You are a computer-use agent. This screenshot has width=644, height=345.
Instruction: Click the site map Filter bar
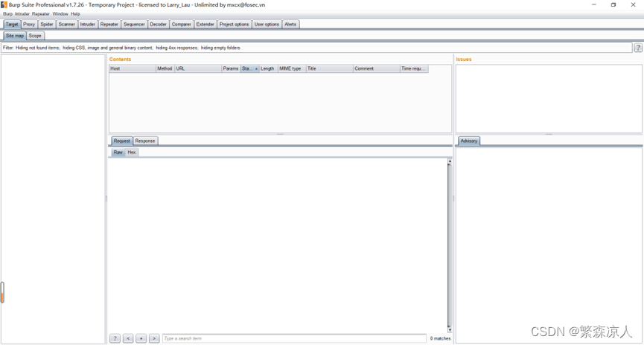316,48
